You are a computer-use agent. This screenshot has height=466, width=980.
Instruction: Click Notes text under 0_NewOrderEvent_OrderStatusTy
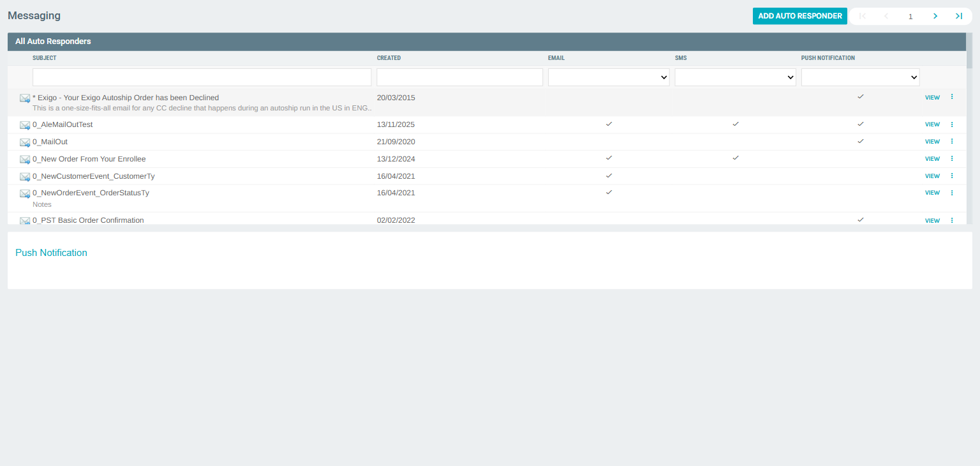point(42,204)
